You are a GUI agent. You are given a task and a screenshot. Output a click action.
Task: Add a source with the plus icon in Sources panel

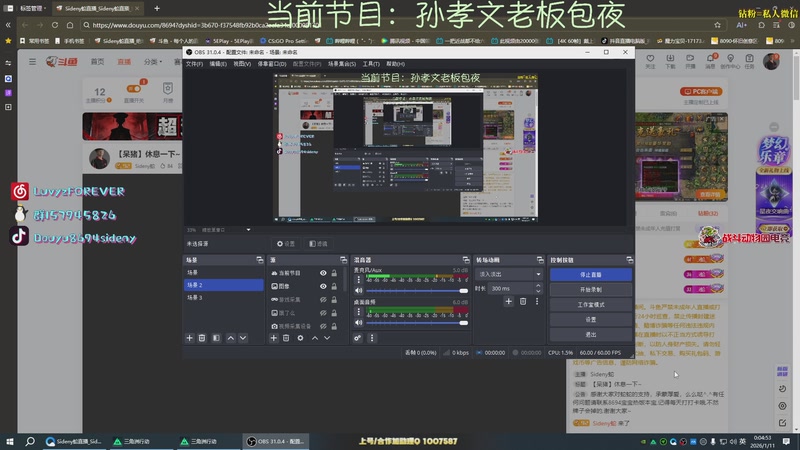(274, 338)
